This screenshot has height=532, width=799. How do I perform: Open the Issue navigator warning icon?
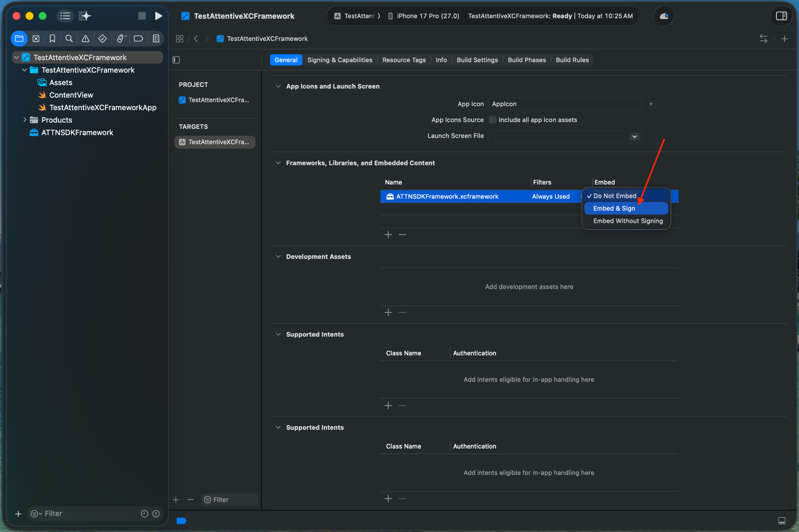85,39
